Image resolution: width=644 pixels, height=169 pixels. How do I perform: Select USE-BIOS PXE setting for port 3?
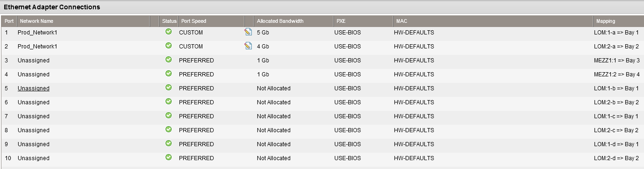click(348, 61)
